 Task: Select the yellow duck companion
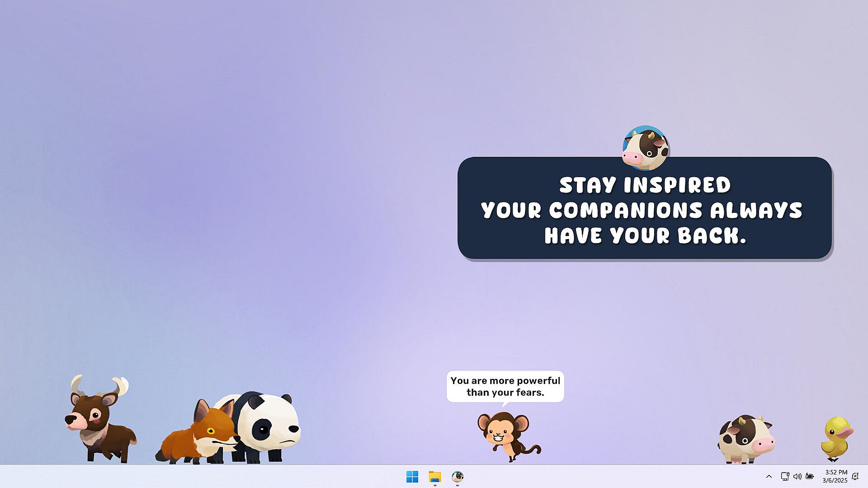tap(837, 437)
